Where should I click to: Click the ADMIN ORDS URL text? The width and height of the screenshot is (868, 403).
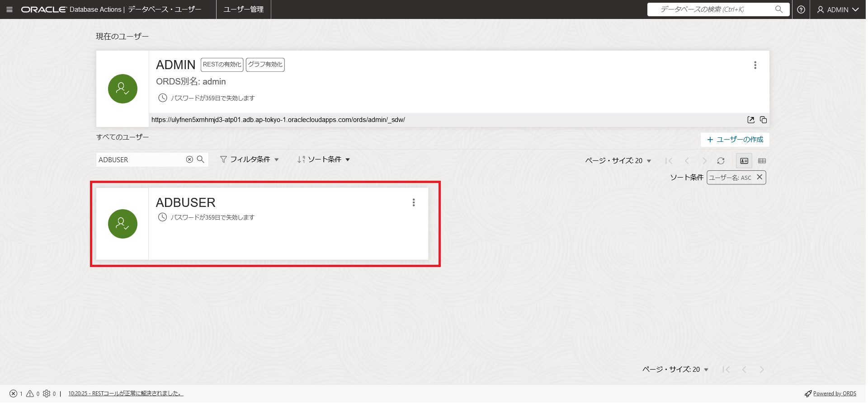point(278,120)
